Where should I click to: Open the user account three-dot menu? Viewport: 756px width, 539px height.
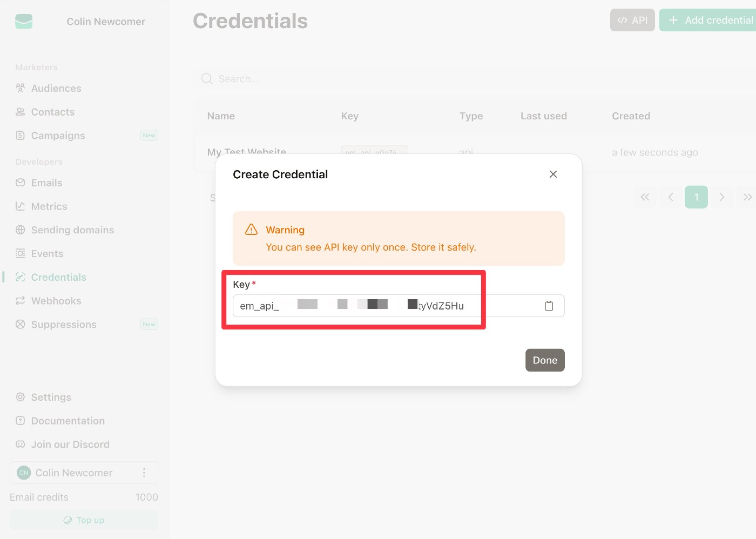[144, 473]
